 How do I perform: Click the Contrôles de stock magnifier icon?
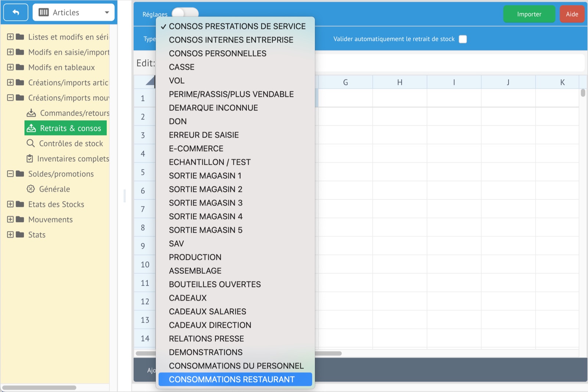(31, 143)
